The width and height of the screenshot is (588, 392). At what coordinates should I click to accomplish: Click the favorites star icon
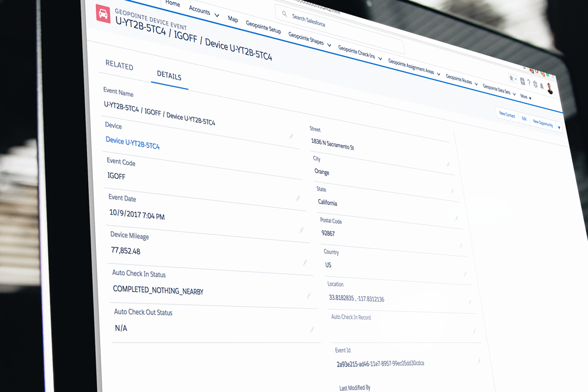511,78
